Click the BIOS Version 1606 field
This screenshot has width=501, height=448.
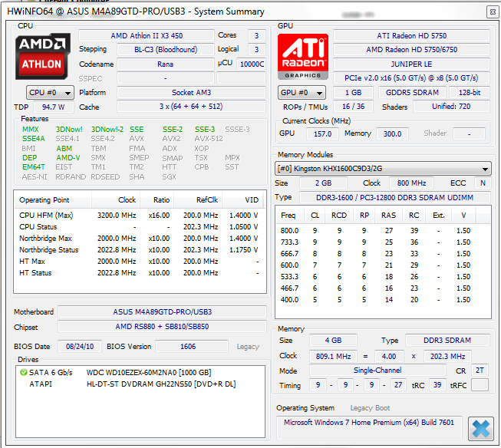click(192, 347)
